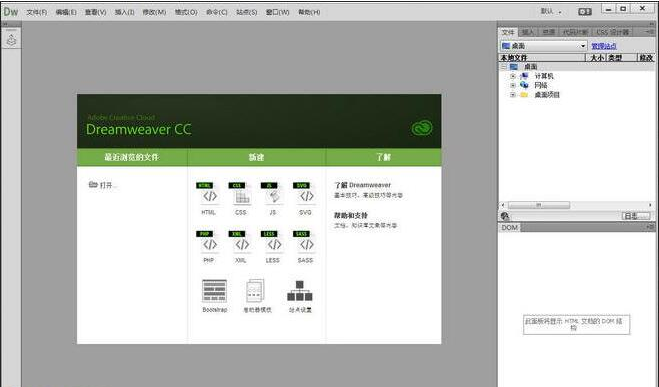The width and height of the screenshot is (659, 387).
Task: Open the 桌面 site dropdown
Action: coord(543,46)
